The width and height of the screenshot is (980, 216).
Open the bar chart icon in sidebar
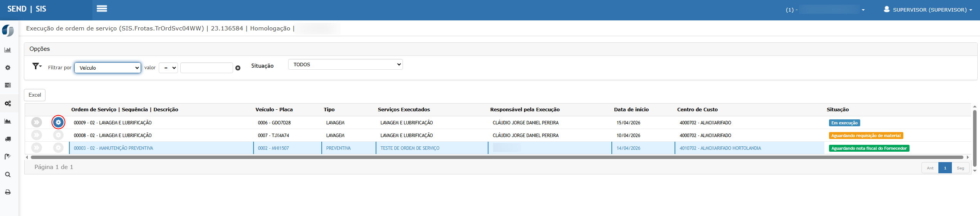[x=8, y=50]
